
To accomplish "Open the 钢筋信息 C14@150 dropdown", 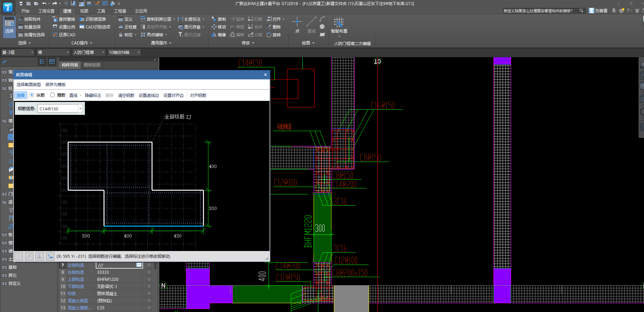I will click(x=80, y=109).
